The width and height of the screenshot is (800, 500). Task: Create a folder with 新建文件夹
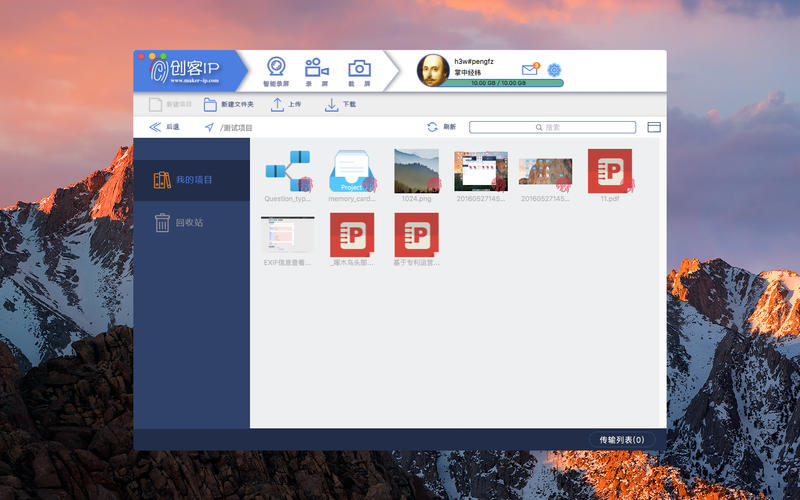click(229, 104)
